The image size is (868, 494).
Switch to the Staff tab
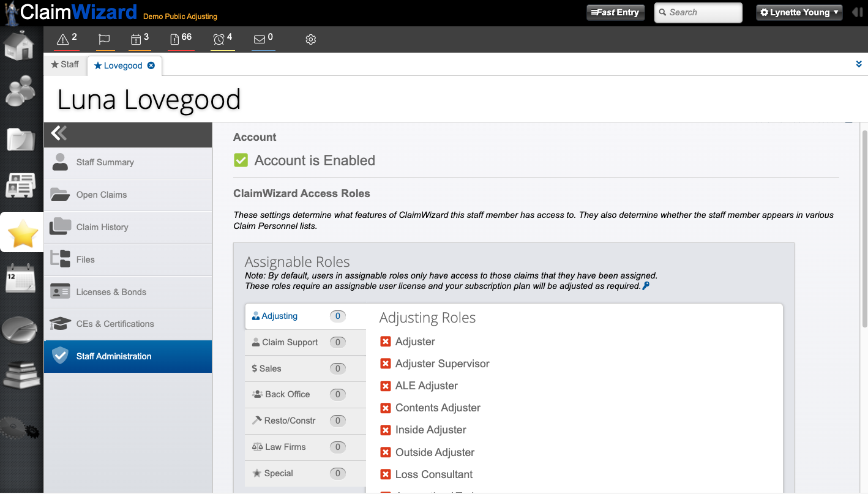(65, 64)
